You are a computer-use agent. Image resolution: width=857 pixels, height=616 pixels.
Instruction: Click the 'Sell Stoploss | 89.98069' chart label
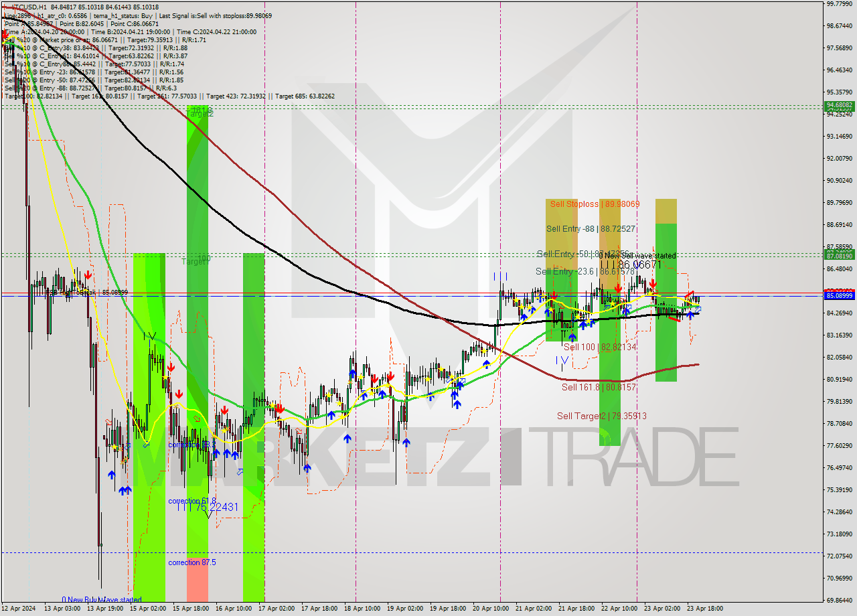click(595, 204)
